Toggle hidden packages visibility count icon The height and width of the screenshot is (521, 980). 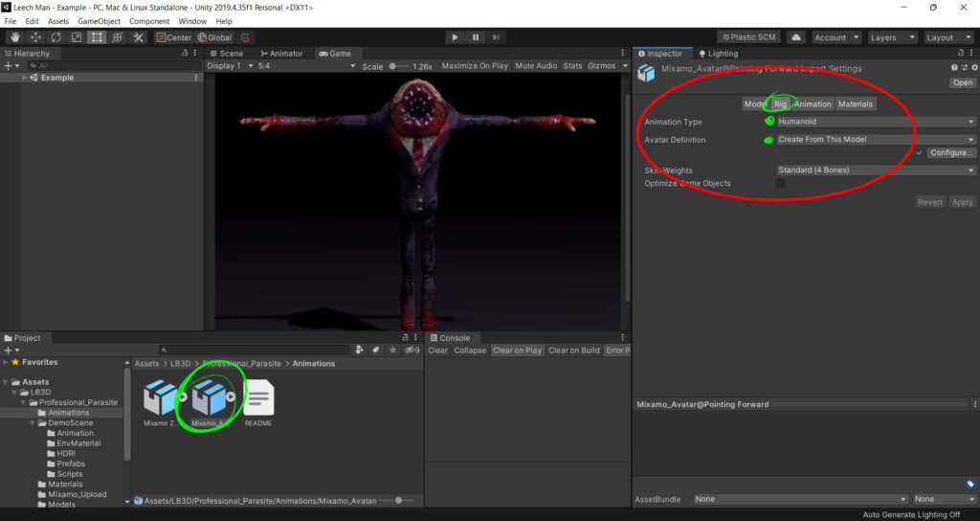[x=412, y=351]
